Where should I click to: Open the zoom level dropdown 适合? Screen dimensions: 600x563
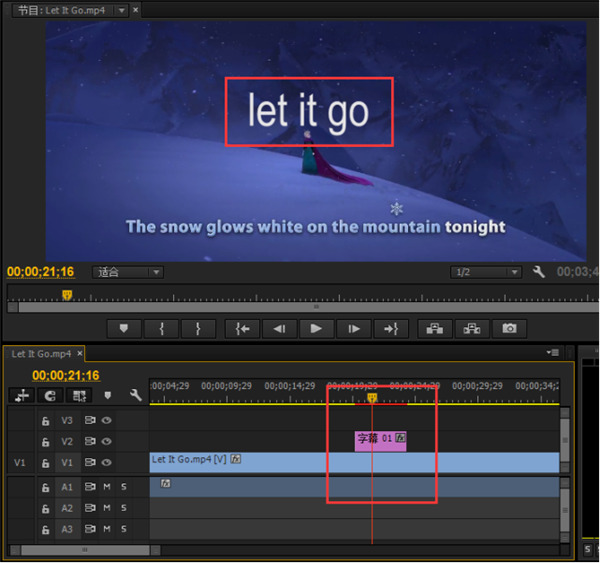[x=128, y=272]
